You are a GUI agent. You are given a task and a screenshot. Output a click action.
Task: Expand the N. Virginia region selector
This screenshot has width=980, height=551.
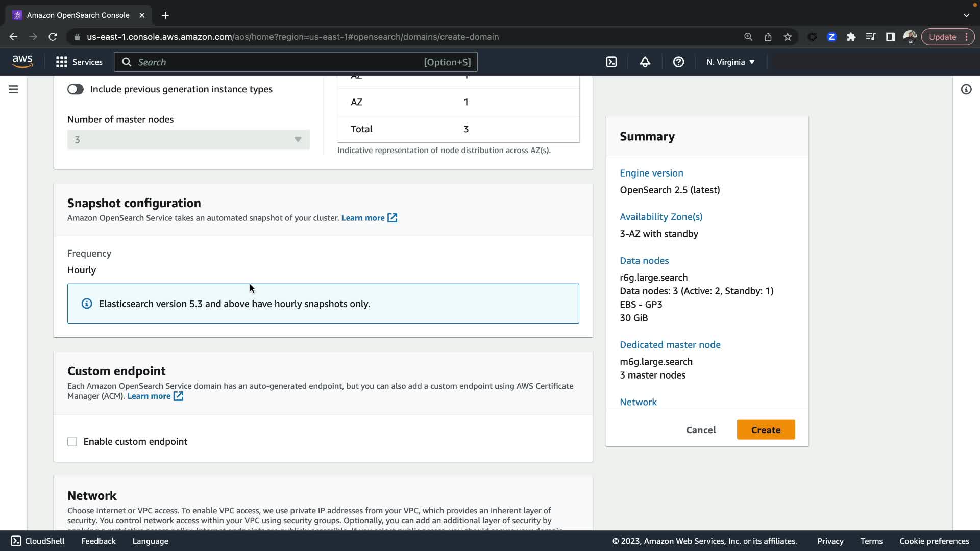730,62
